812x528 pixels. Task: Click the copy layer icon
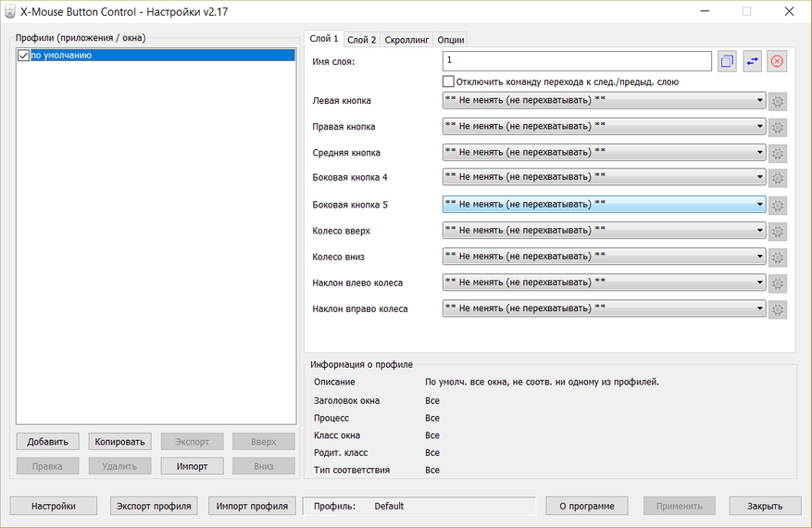727,61
